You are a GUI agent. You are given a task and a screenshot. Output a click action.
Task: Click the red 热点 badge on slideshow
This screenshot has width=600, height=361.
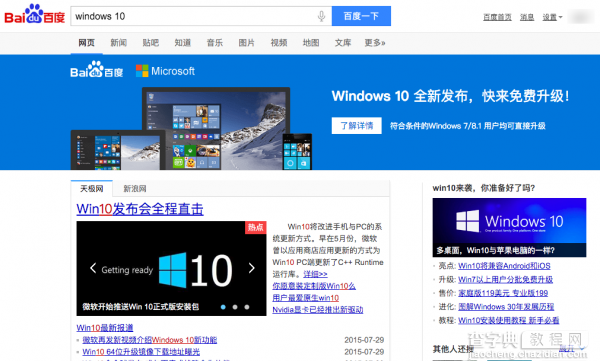point(256,227)
